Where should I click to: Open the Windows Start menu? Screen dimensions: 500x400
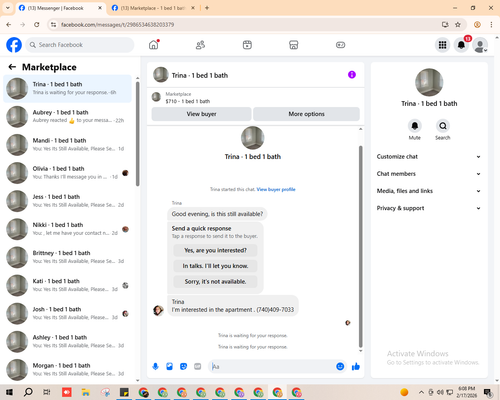(x=9, y=392)
